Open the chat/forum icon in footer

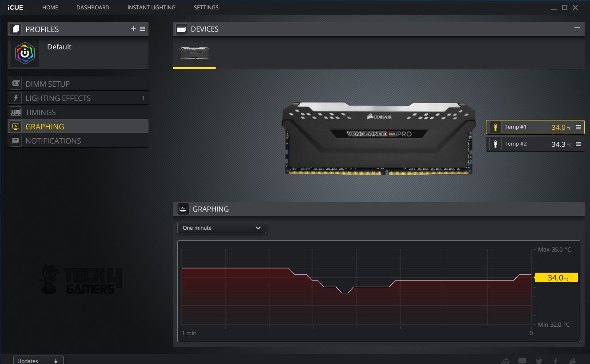click(x=522, y=361)
